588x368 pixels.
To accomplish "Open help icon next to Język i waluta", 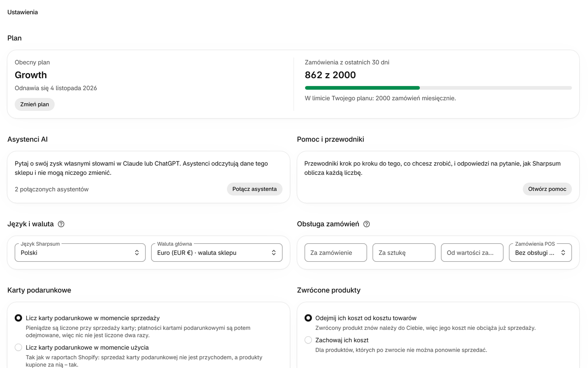I will 61,224.
